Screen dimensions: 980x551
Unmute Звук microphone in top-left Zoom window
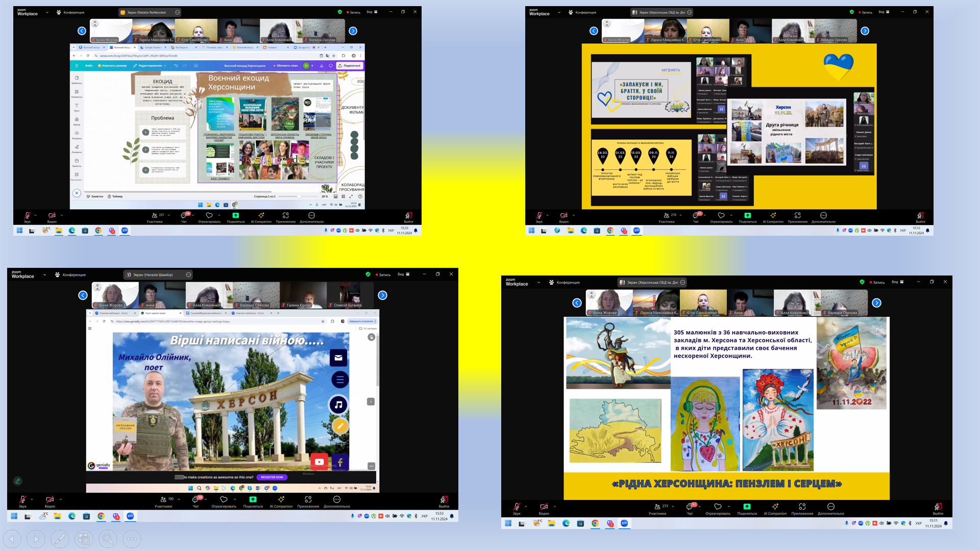27,216
